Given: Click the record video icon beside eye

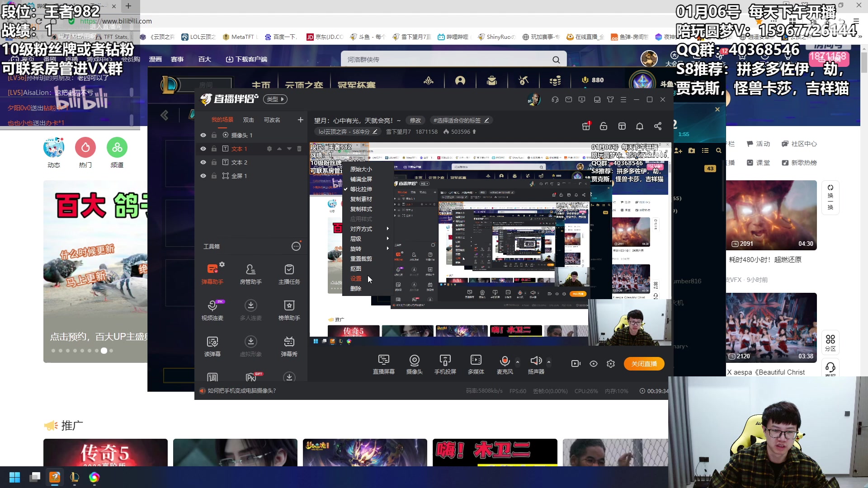Looking at the screenshot, I should (576, 364).
